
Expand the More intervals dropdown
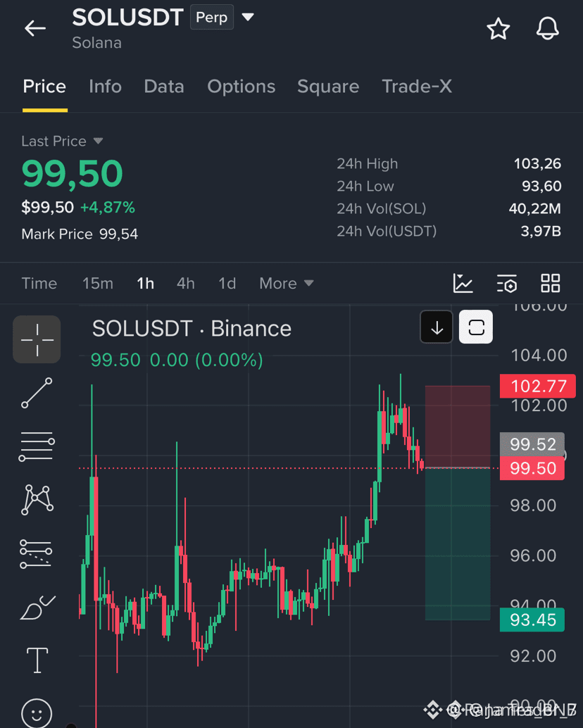tap(287, 283)
